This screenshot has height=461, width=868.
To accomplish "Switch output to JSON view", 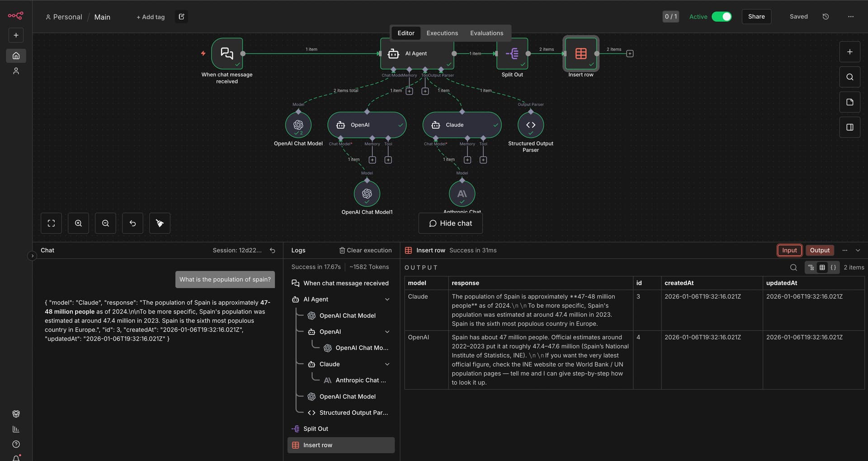I will 833,267.
